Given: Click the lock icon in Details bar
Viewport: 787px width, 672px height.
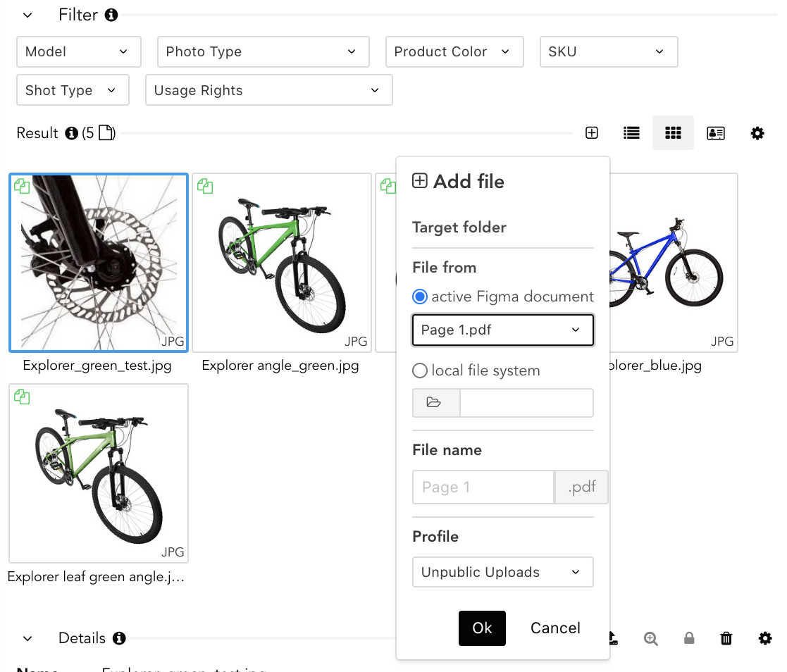Looking at the screenshot, I should 689,638.
